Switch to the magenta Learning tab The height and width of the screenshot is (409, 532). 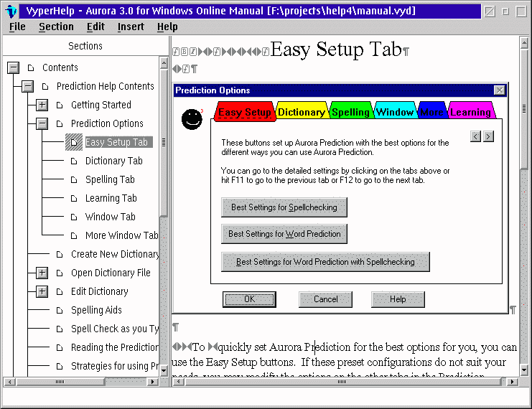470,111
